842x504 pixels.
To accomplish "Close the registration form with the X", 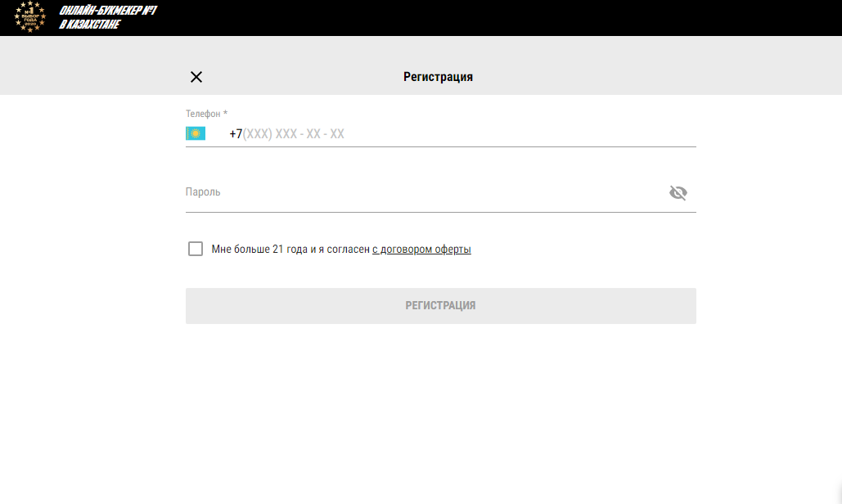I will point(196,77).
